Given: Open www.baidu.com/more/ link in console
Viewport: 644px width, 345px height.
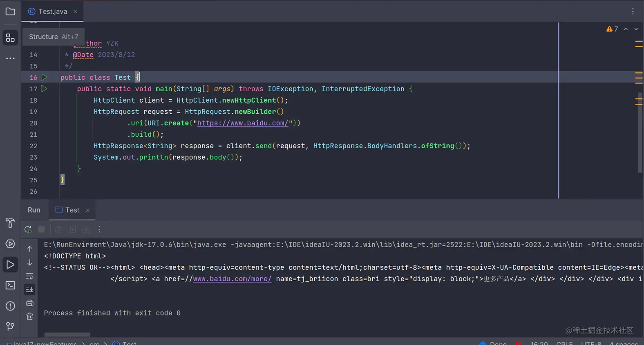Looking at the screenshot, I should pos(233,279).
